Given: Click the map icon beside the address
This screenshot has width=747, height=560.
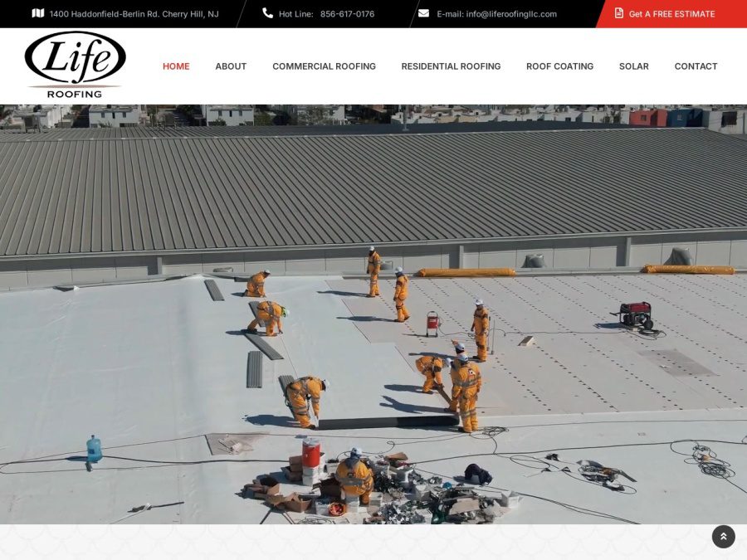Looking at the screenshot, I should coord(37,13).
